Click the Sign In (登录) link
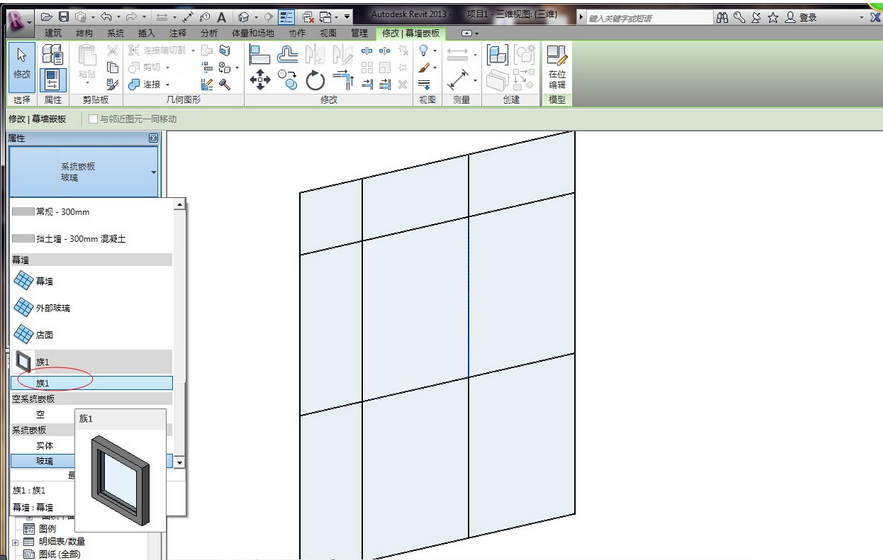Viewport: 883px width, 560px height. point(801,17)
